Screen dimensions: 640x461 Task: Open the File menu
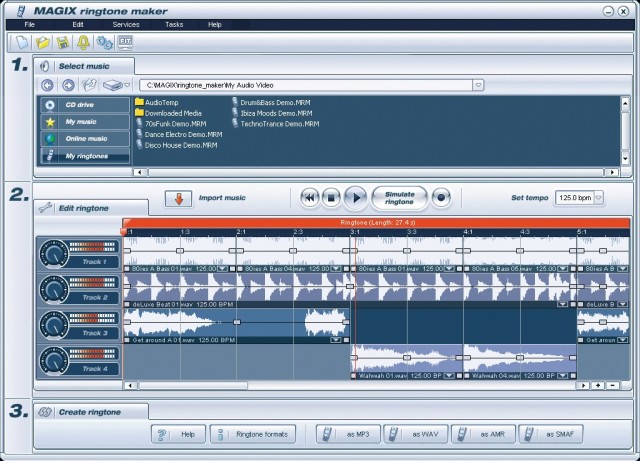29,24
